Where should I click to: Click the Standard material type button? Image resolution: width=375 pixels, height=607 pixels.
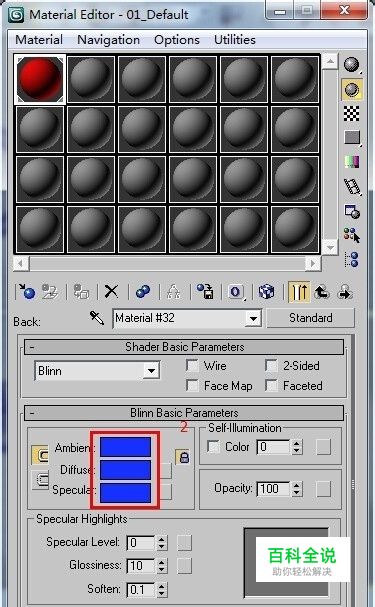[x=310, y=318]
